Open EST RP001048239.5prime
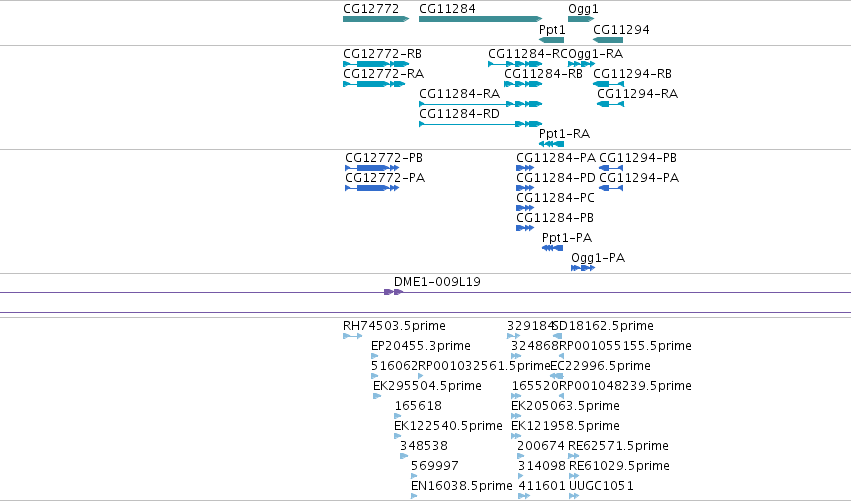This screenshot has height=501, width=851. 626,386
